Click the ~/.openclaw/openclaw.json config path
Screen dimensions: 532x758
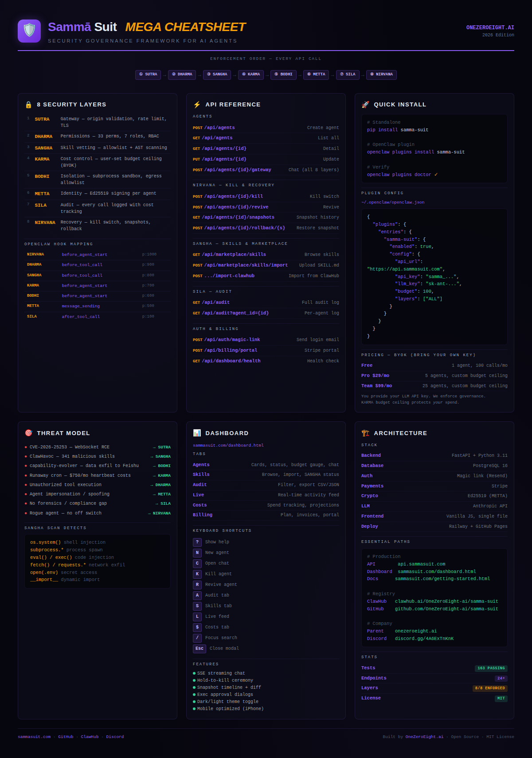[393, 202]
